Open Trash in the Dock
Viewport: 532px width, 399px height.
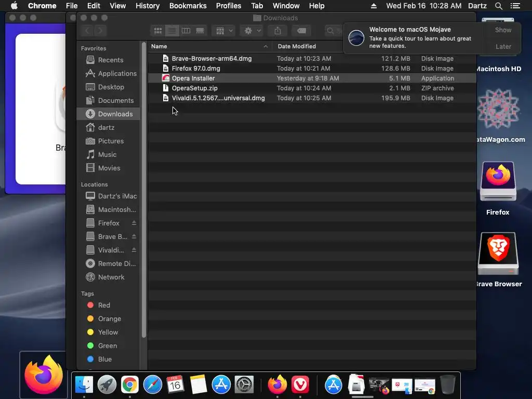pyautogui.click(x=447, y=385)
